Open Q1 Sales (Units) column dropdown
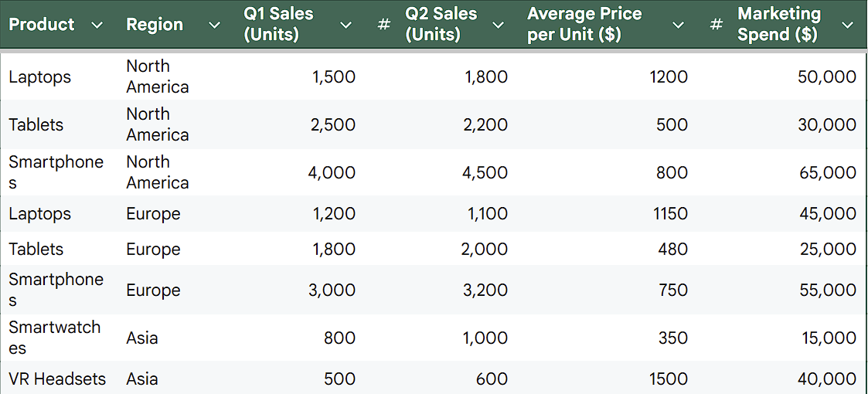This screenshot has width=868, height=394. (x=345, y=25)
